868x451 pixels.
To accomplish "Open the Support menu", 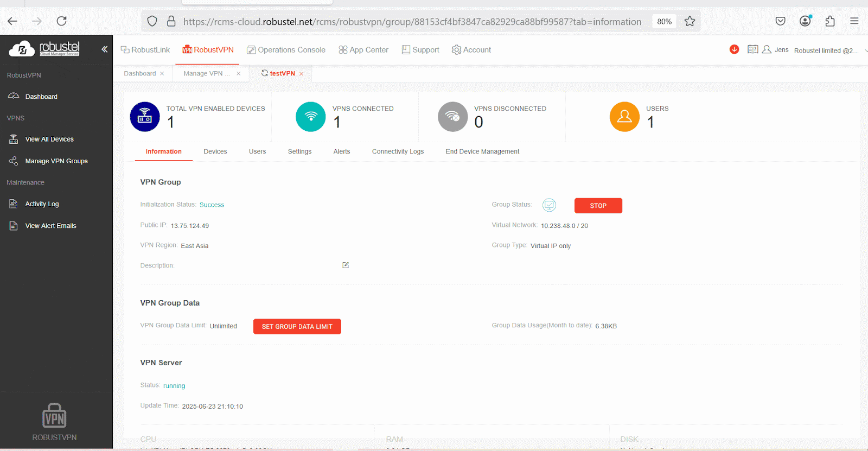I will pos(420,50).
